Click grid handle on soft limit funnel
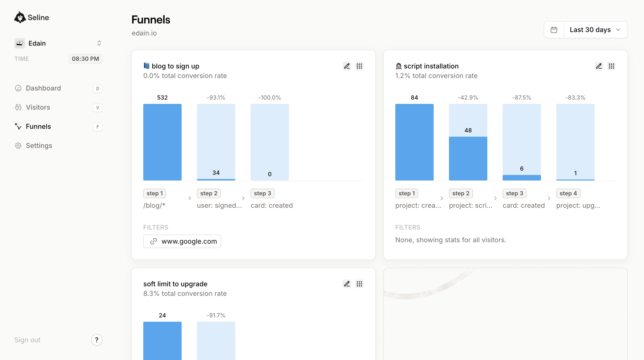Screen dimensions: 644x360 pos(359,284)
